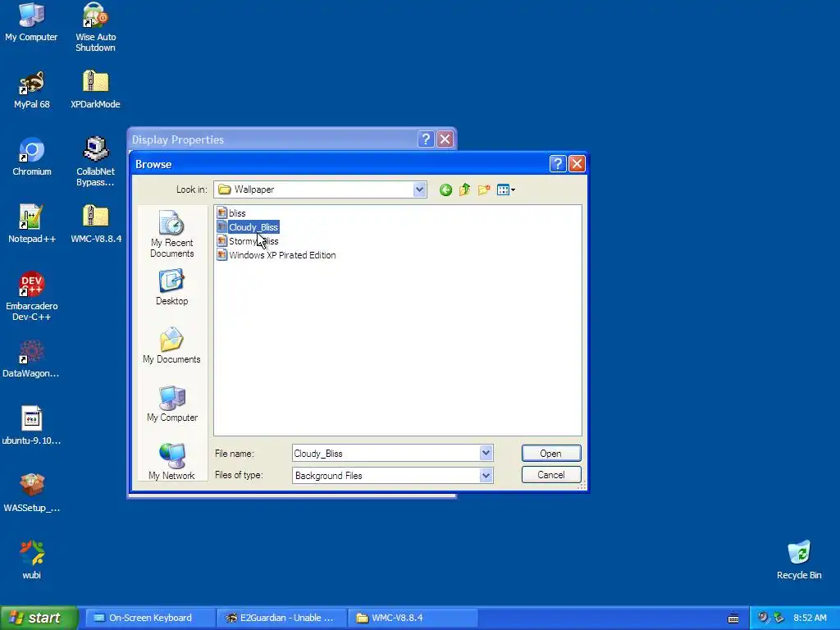This screenshot has height=630, width=840.
Task: Switch to WMC-V8.8.4 folder taskbar button
Action: coord(413,619)
